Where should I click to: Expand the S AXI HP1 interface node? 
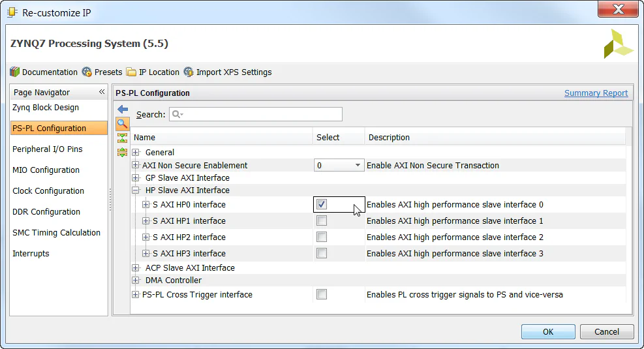point(146,221)
